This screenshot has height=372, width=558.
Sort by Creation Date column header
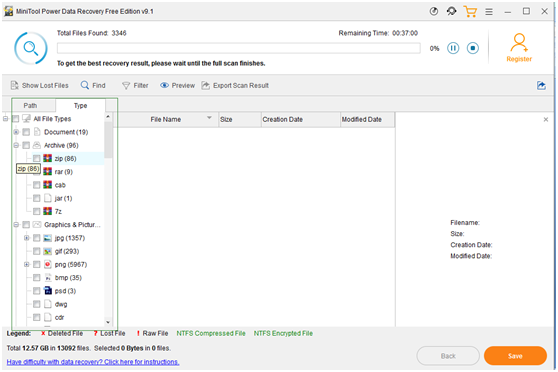coord(301,120)
